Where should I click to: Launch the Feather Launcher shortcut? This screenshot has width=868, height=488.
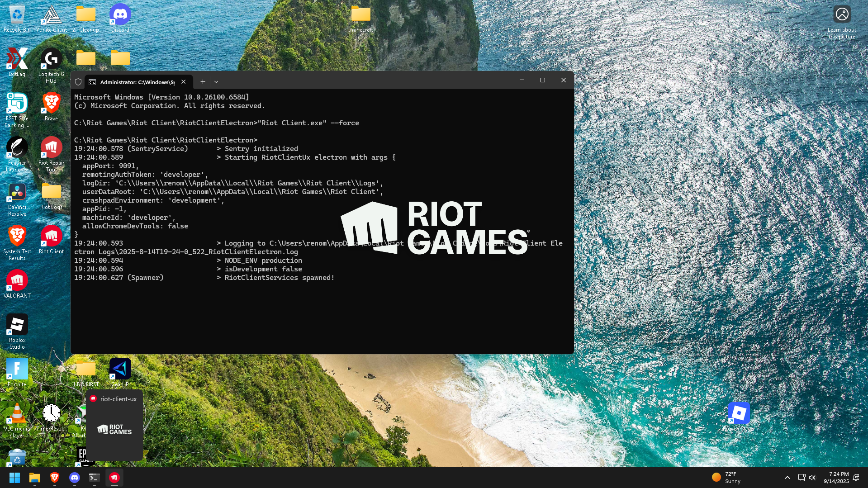pyautogui.click(x=17, y=154)
